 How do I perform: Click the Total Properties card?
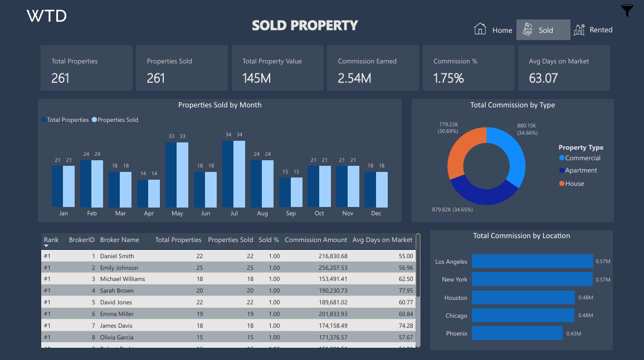coord(87,68)
